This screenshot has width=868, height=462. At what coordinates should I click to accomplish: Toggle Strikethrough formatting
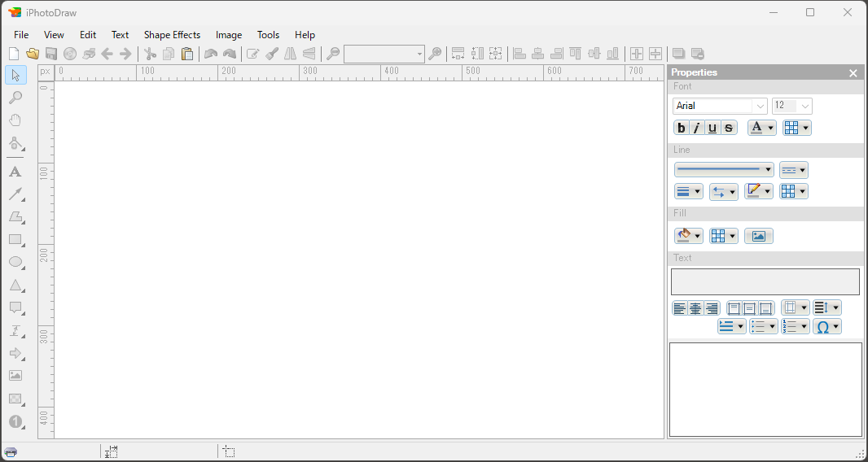point(729,128)
